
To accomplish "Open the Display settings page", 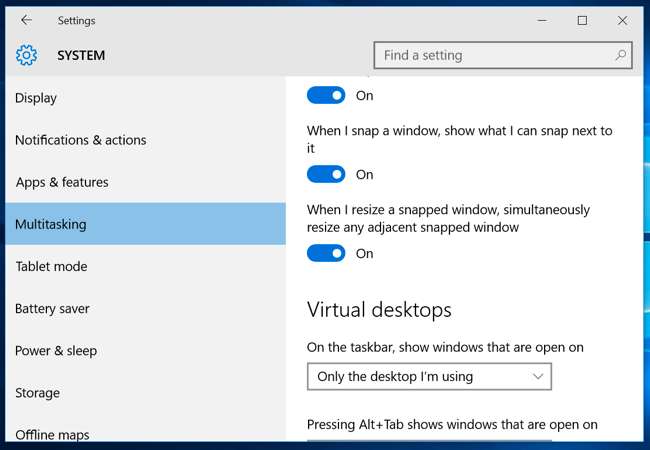I will [x=36, y=98].
